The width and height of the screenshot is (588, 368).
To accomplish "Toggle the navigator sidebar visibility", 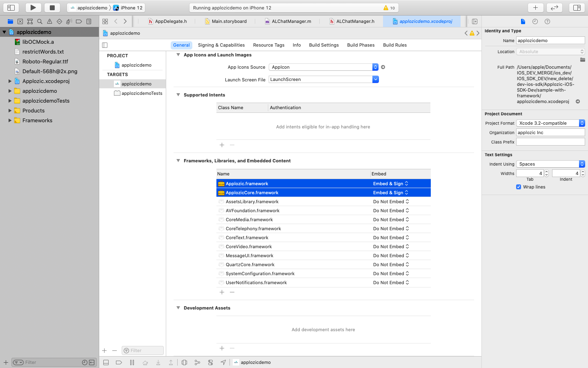I will click(x=11, y=7).
